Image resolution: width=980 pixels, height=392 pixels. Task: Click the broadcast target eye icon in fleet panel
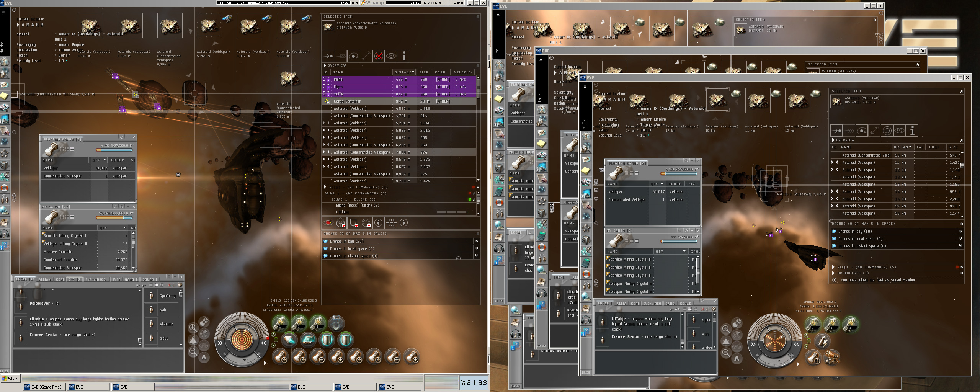pos(328,222)
